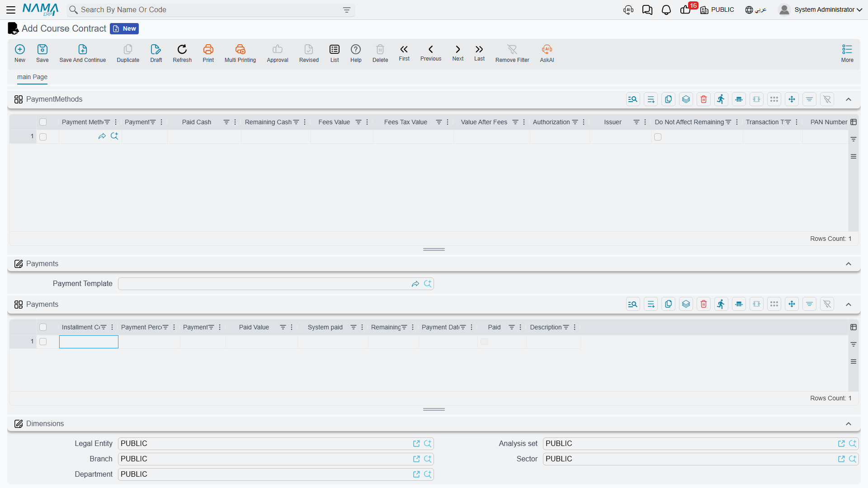
Task: Open Payment Method lookup in row 1
Action: click(x=114, y=136)
